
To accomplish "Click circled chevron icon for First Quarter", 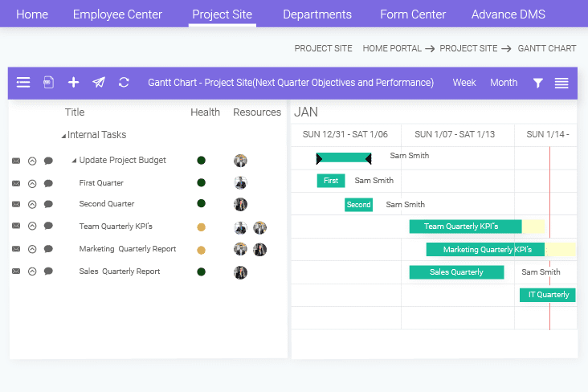I will [32, 184].
